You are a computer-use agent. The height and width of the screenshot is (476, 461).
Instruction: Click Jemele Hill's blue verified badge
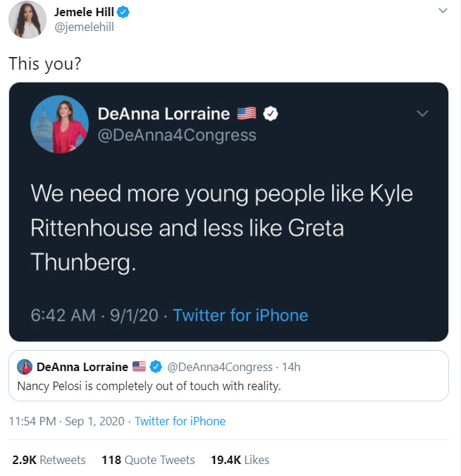[x=123, y=12]
